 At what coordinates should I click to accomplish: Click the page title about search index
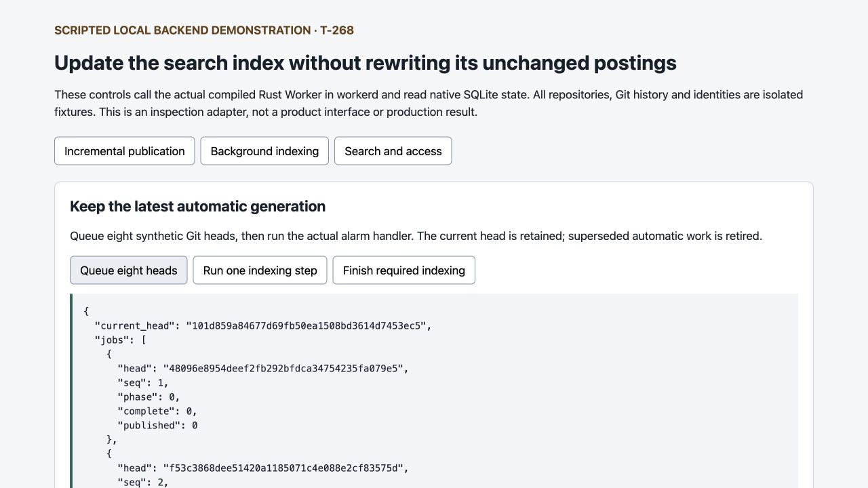[366, 63]
